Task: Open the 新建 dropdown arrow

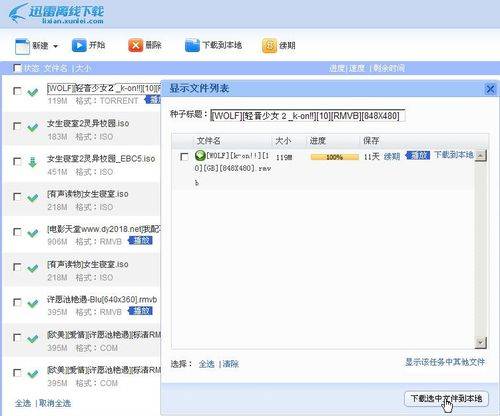Action: [55, 46]
